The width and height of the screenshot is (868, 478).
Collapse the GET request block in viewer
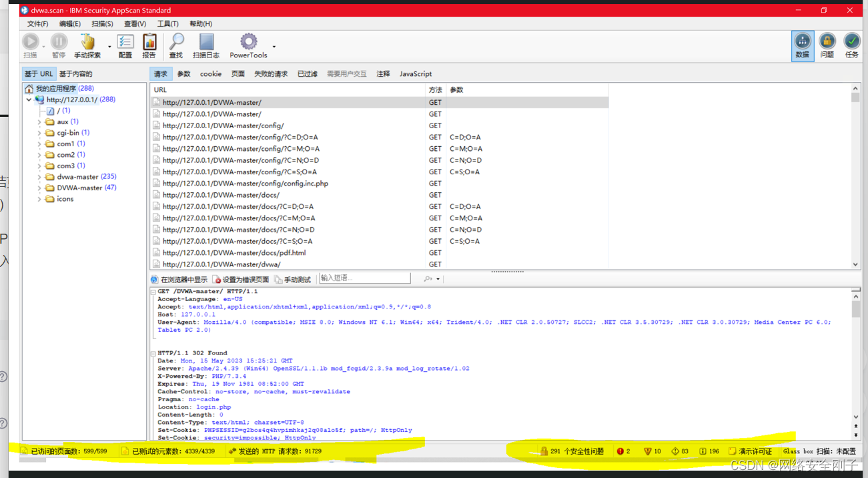pyautogui.click(x=153, y=292)
